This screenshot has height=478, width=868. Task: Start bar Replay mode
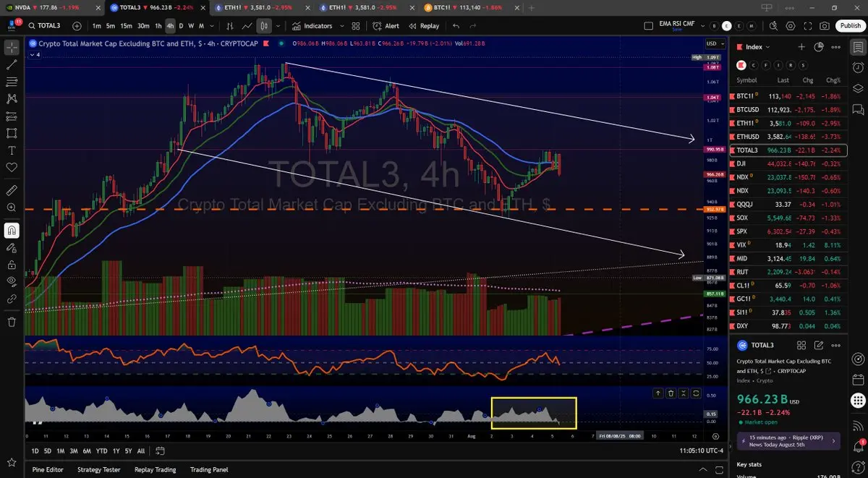click(424, 25)
